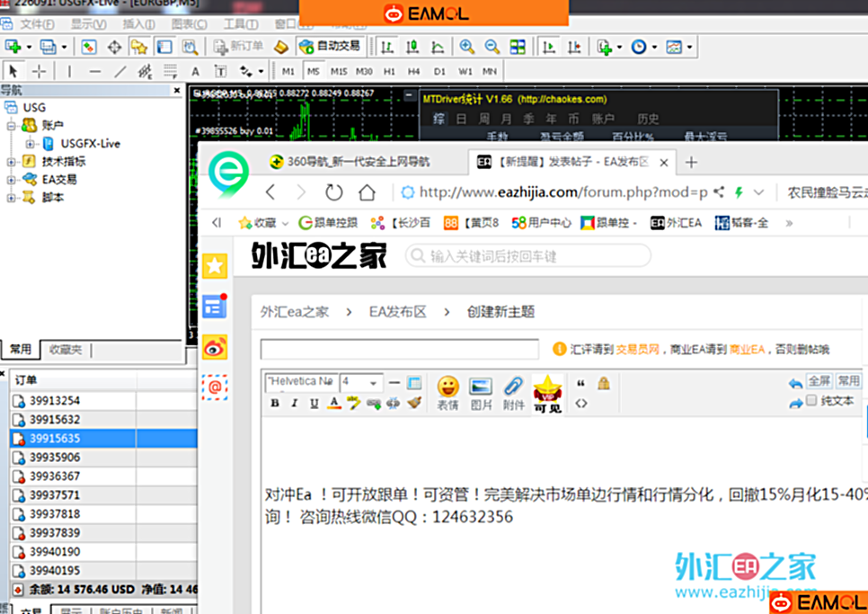Open the 显示(V) menu
The height and width of the screenshot is (614, 868).
pyautogui.click(x=88, y=24)
